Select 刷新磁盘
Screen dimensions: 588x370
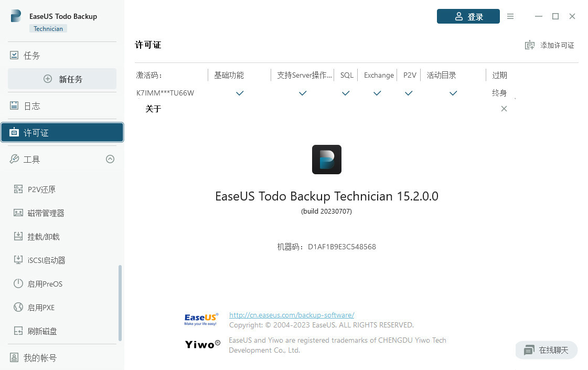click(x=42, y=331)
